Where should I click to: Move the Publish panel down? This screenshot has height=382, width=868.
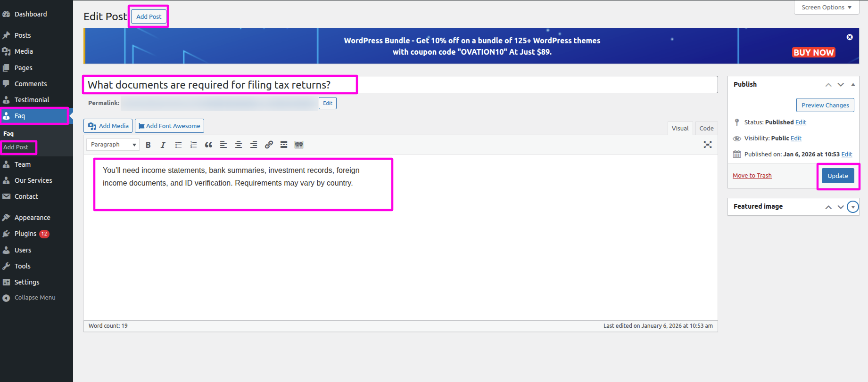click(x=841, y=85)
